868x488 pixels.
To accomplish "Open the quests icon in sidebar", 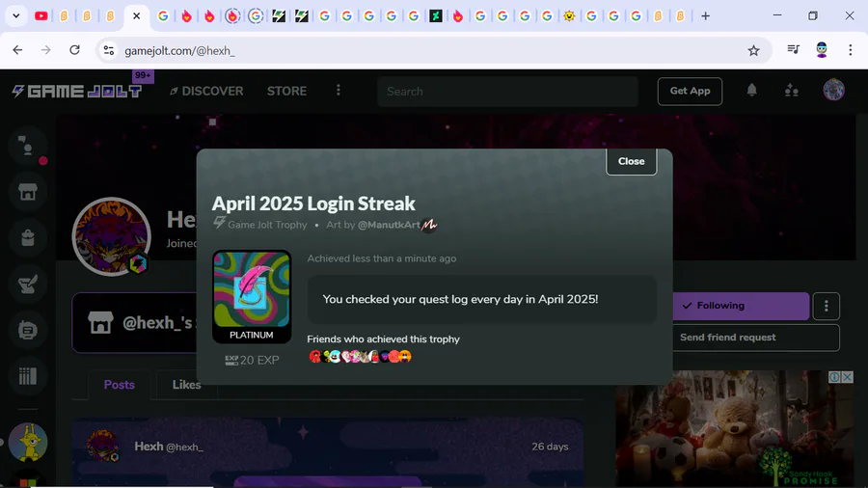I will click(28, 284).
